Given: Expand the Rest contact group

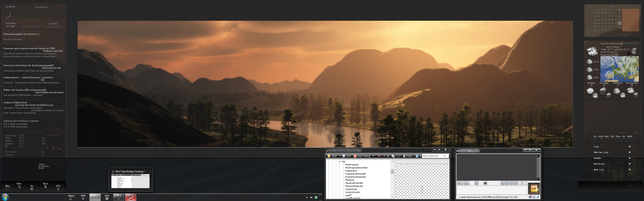Looking at the screenshot, I should 630,170.
